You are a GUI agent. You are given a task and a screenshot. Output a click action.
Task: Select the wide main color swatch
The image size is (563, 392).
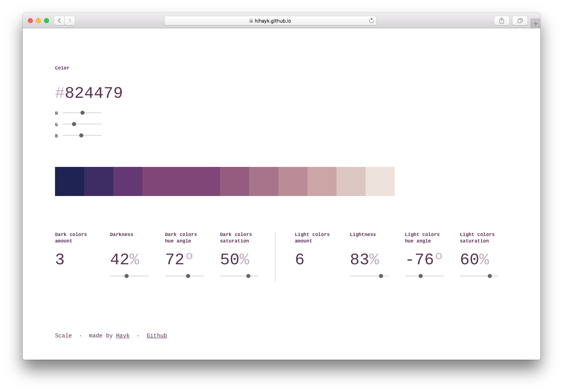click(x=181, y=181)
